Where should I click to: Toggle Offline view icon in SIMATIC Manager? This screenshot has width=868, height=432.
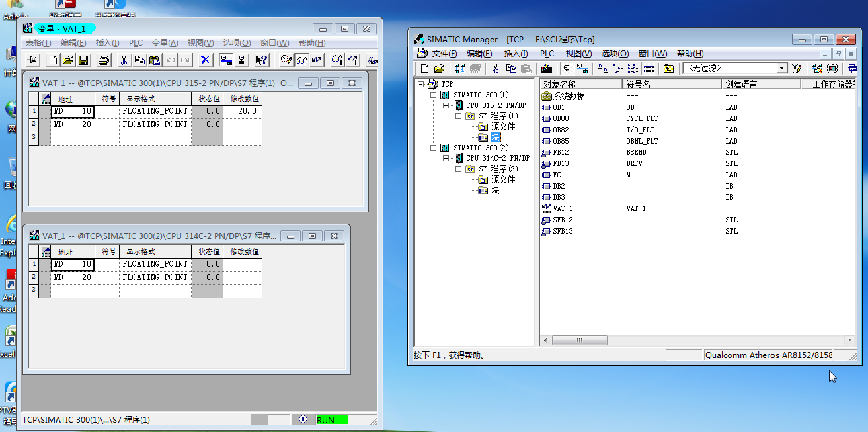click(567, 68)
